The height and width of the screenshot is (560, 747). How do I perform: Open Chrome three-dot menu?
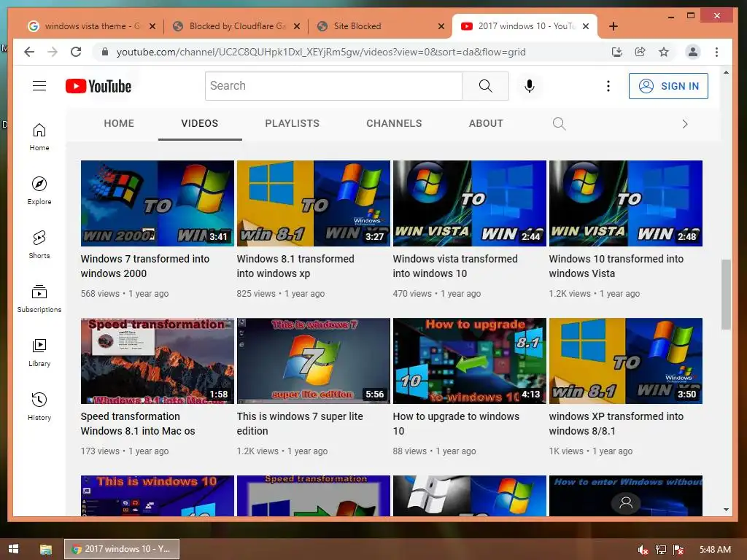(x=716, y=52)
